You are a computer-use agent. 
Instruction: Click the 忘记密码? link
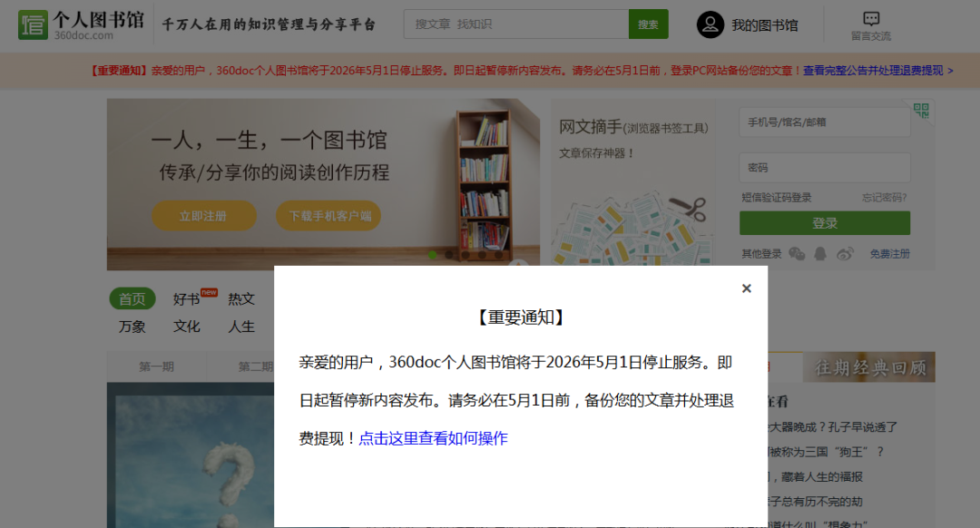pyautogui.click(x=884, y=198)
